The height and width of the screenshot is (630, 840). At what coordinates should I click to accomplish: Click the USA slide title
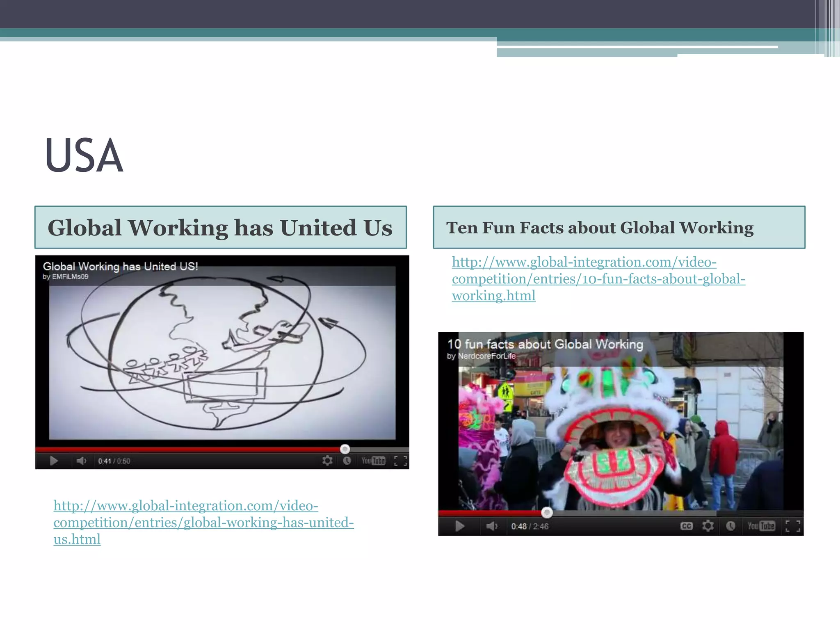coord(84,156)
